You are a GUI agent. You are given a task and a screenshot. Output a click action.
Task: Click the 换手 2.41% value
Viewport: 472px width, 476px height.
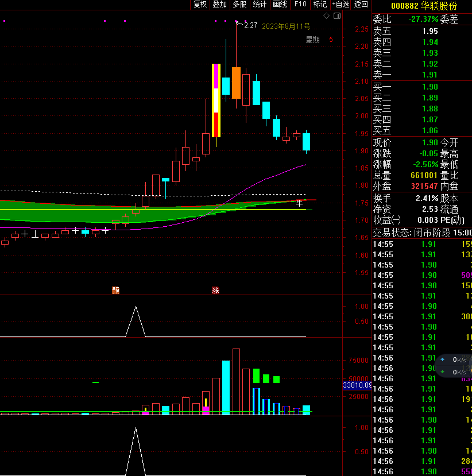pos(427,199)
